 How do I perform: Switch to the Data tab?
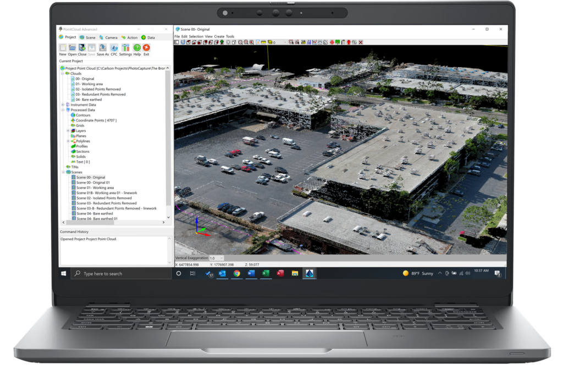(x=148, y=37)
